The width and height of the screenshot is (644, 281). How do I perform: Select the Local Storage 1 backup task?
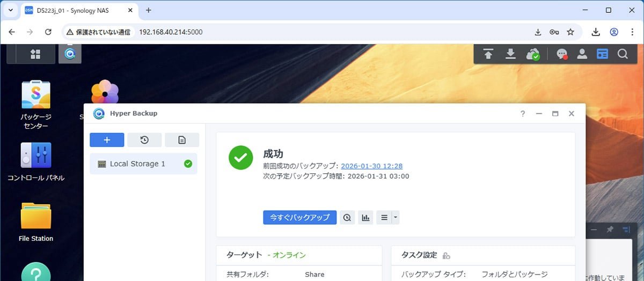[x=143, y=164]
